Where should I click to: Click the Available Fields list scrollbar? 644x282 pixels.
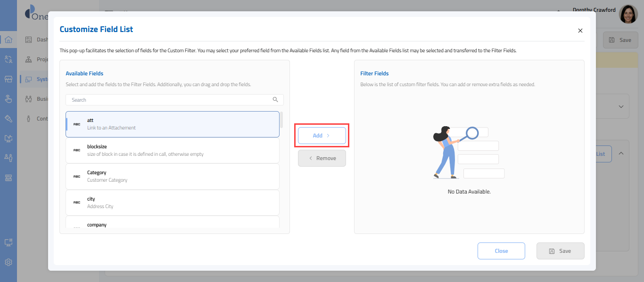point(282,121)
